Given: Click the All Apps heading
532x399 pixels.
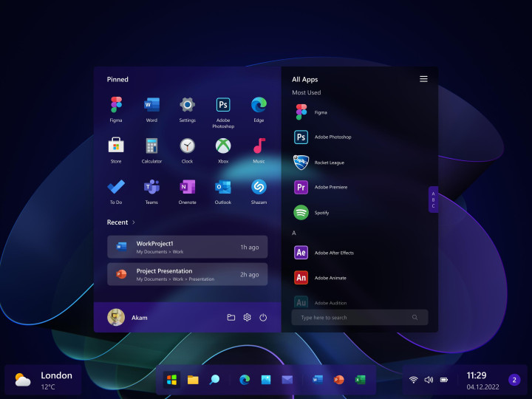Looking at the screenshot, I should (305, 79).
